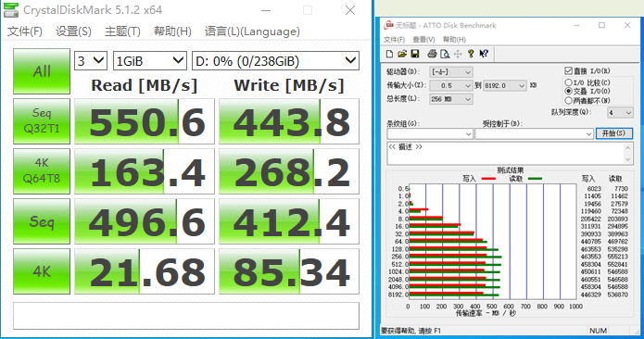
Task: Click the 4K Q64T8 write result 268.2
Action: [x=289, y=171]
